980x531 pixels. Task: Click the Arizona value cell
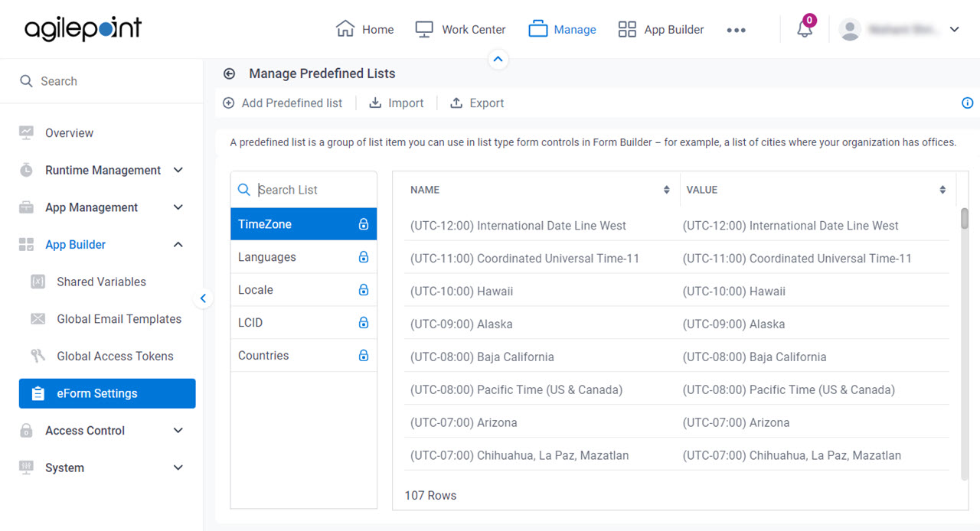(737, 423)
